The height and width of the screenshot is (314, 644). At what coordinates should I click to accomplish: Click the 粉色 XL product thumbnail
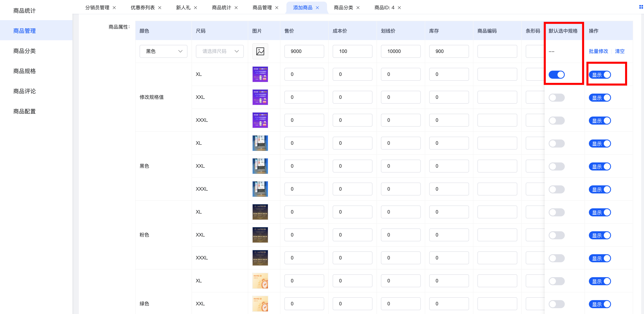pos(260,212)
